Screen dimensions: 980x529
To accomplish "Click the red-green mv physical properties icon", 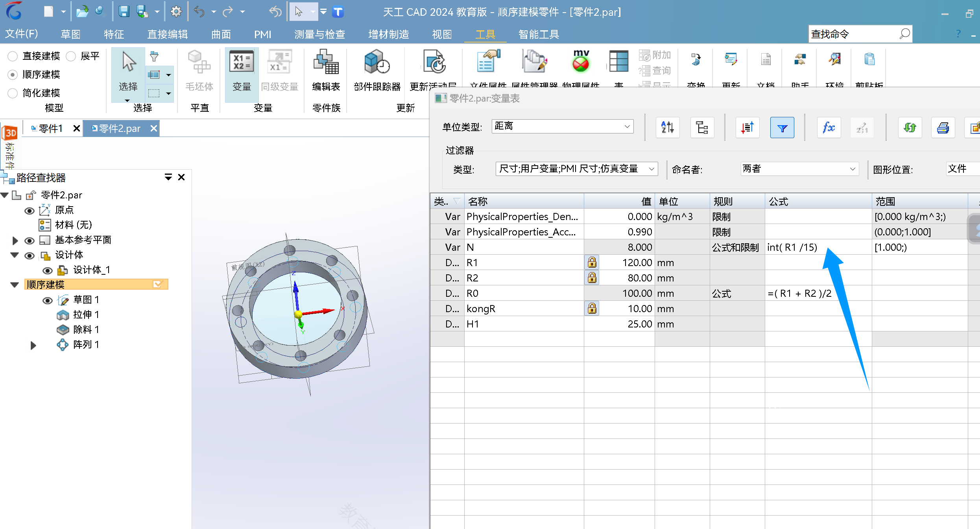I will coord(581,61).
